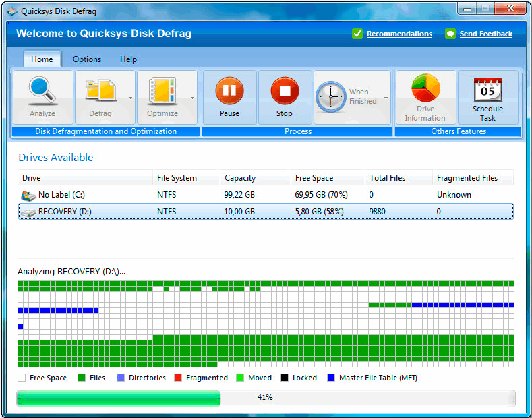
Task: Sort by the Drive column header
Action: 85,178
